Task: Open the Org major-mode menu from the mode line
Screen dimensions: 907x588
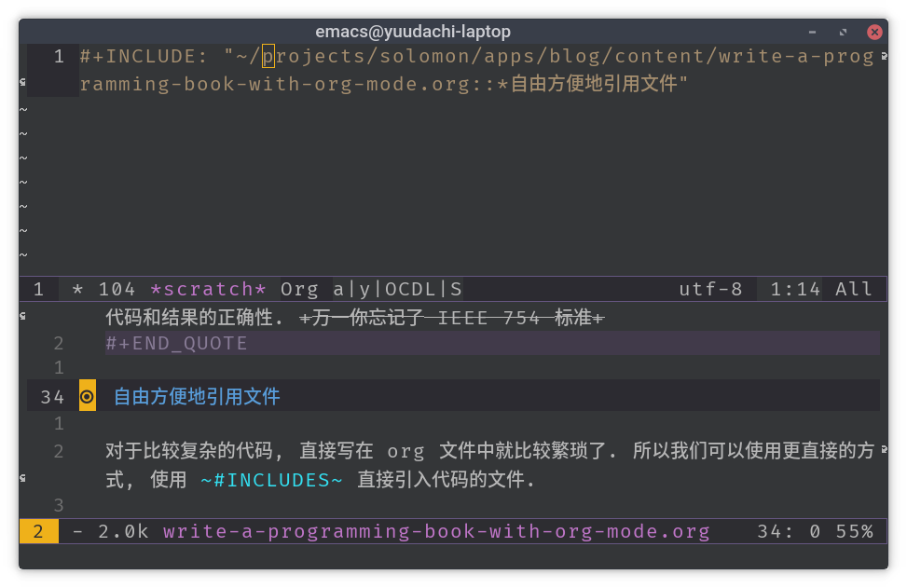Action: (x=299, y=289)
